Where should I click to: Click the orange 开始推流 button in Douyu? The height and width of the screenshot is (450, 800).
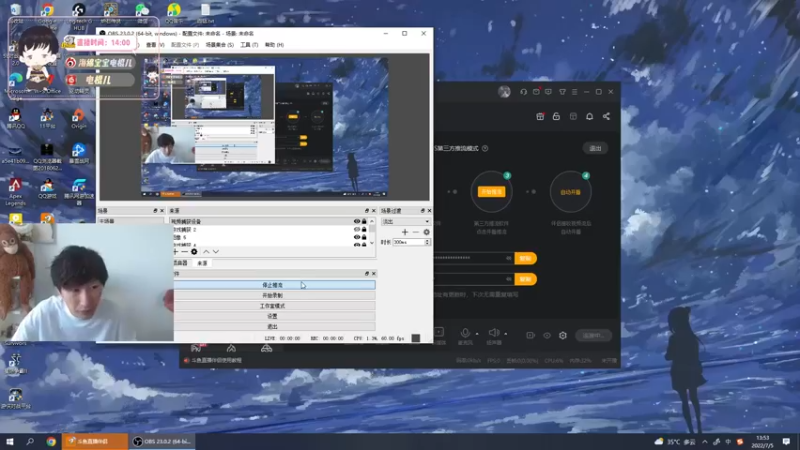[x=491, y=192]
